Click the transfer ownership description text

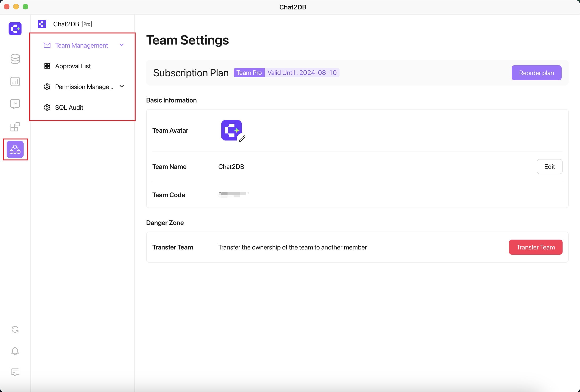coord(293,247)
